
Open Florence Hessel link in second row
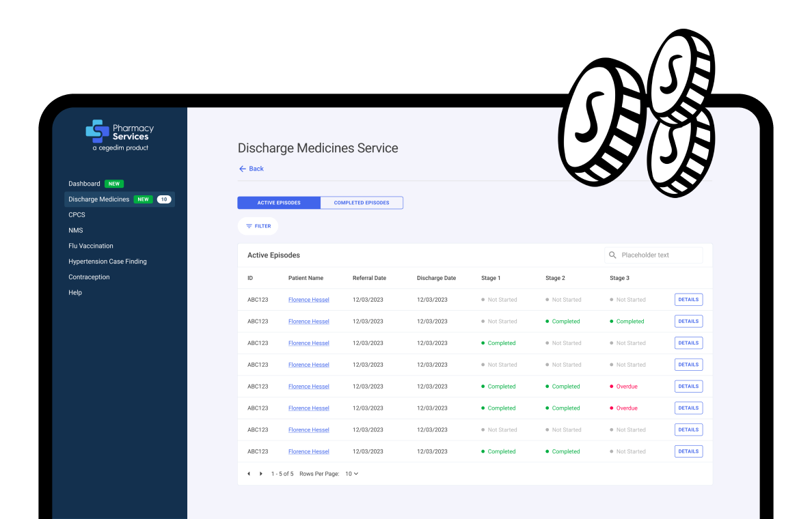point(308,322)
